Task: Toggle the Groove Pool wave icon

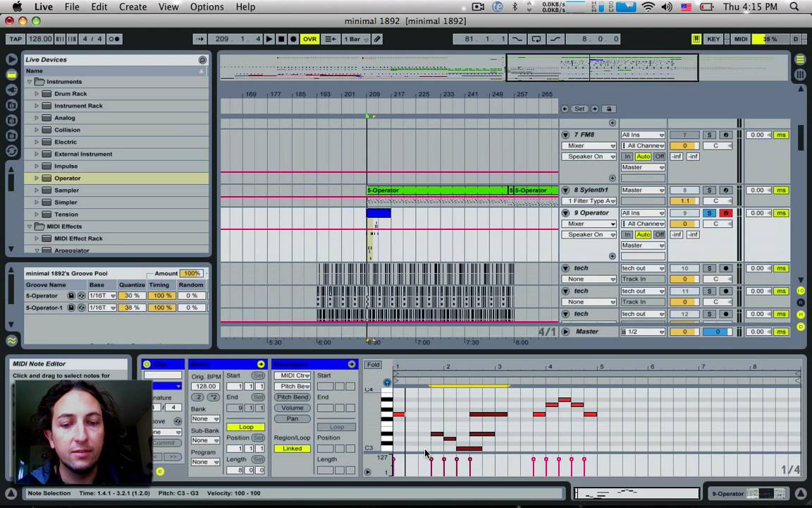Action: point(11,341)
